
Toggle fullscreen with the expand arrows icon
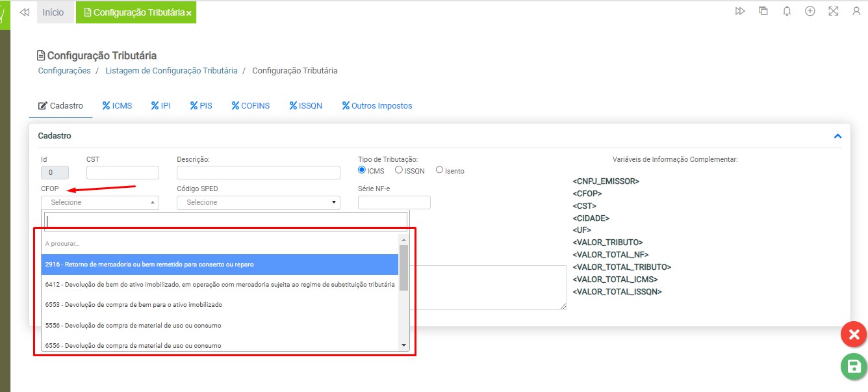point(834,12)
